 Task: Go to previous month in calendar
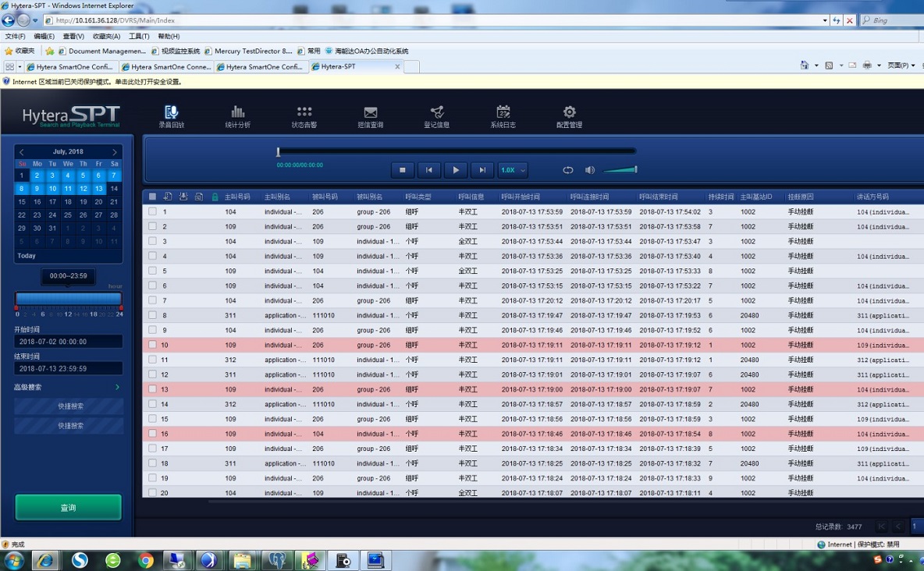[22, 152]
